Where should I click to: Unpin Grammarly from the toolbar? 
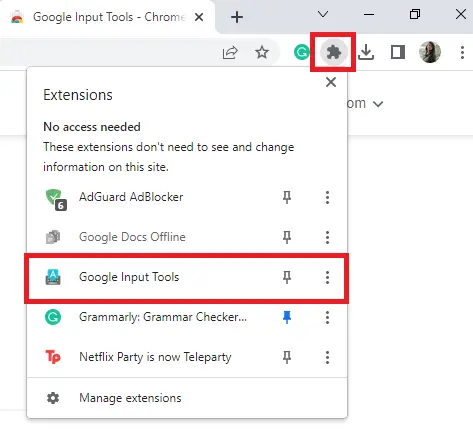pos(287,317)
